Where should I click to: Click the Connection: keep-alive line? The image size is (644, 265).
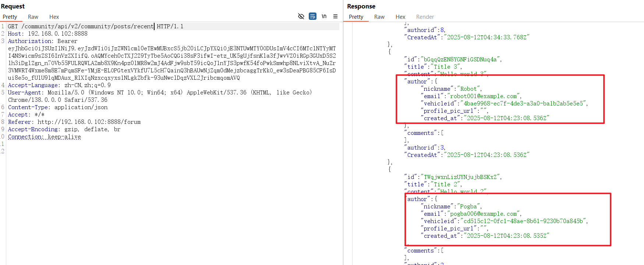pyautogui.click(x=44, y=137)
